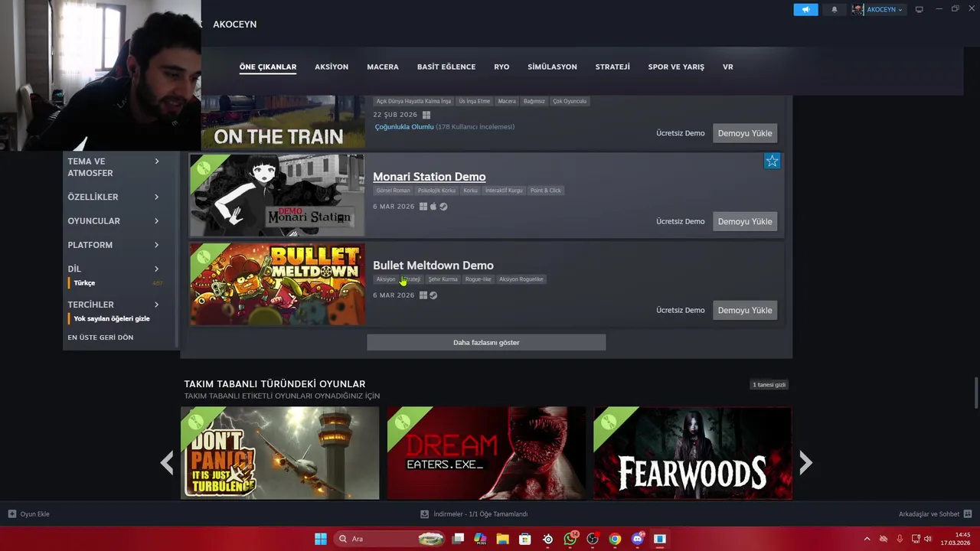Screen dimensions: 980x551
Task: Expand OYUNCULAR filter section
Action: [x=113, y=220]
